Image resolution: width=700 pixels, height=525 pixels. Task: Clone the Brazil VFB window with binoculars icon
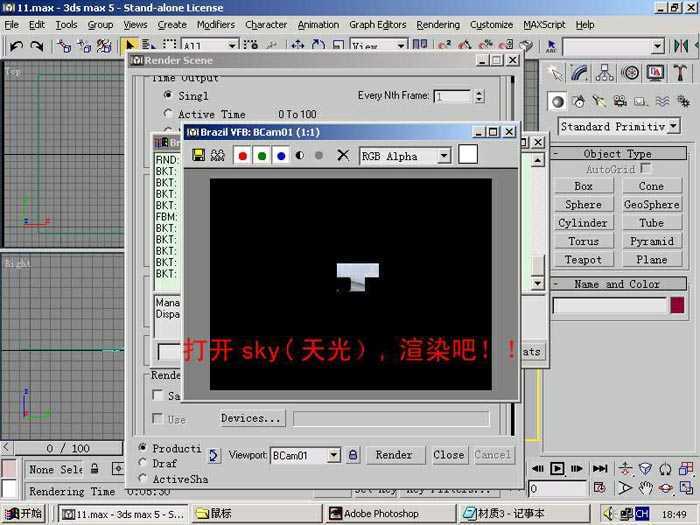point(217,155)
